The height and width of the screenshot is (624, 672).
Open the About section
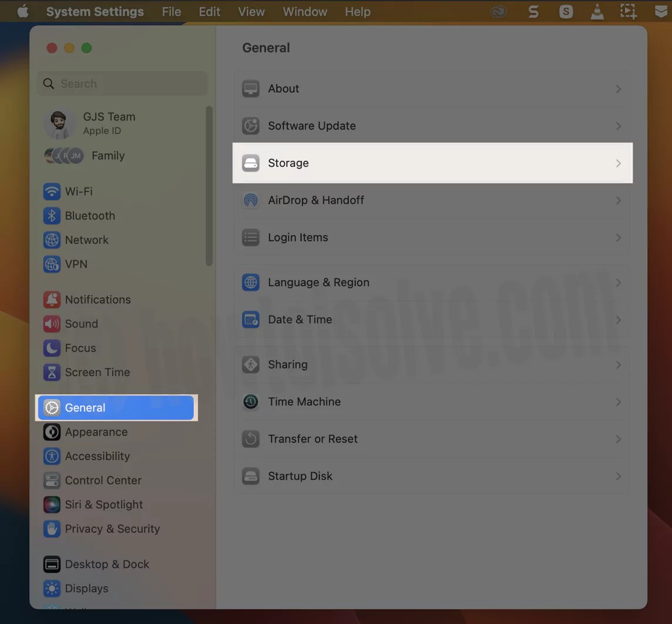pyautogui.click(x=284, y=88)
